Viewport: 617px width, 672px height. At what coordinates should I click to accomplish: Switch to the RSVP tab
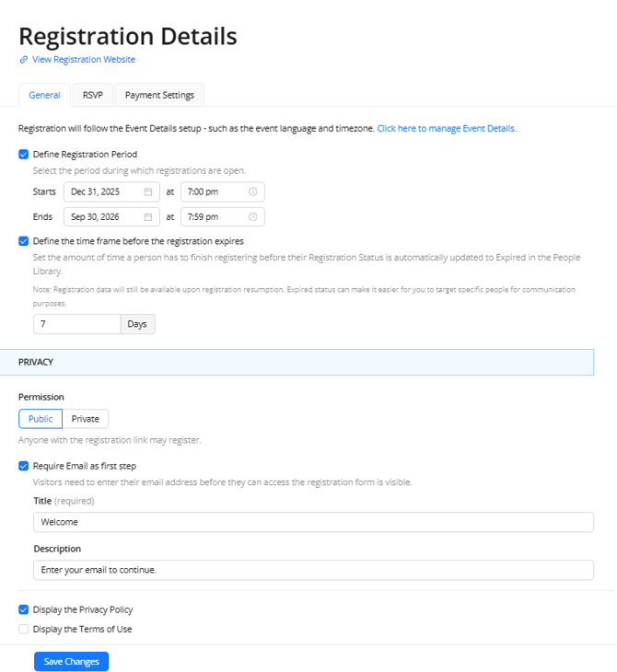93,95
